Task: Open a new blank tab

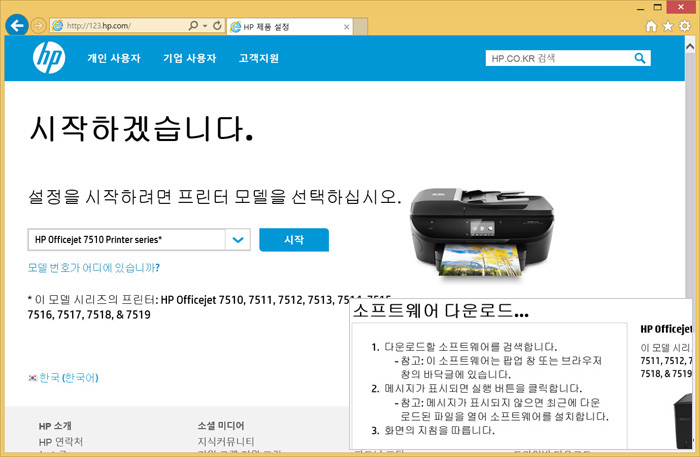Action: click(x=361, y=27)
